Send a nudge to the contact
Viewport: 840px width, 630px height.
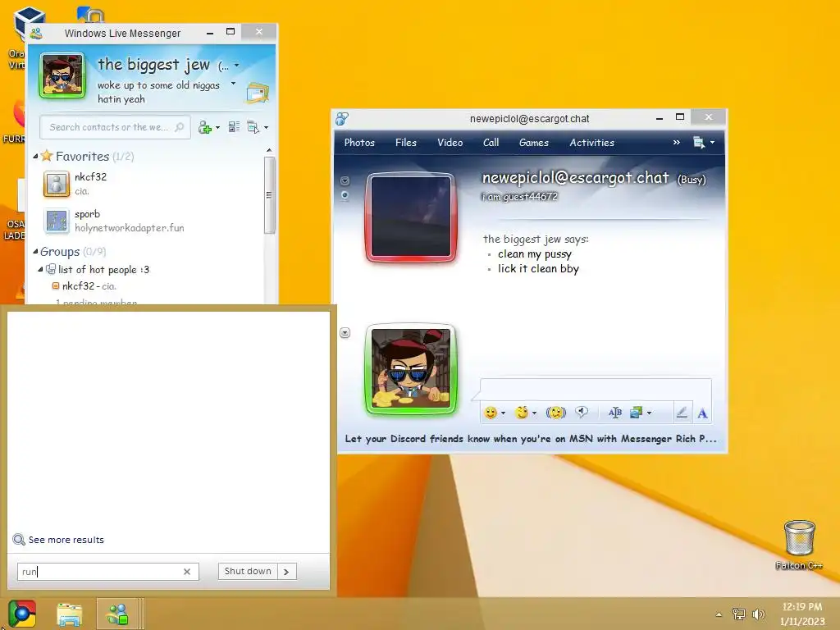[555, 413]
